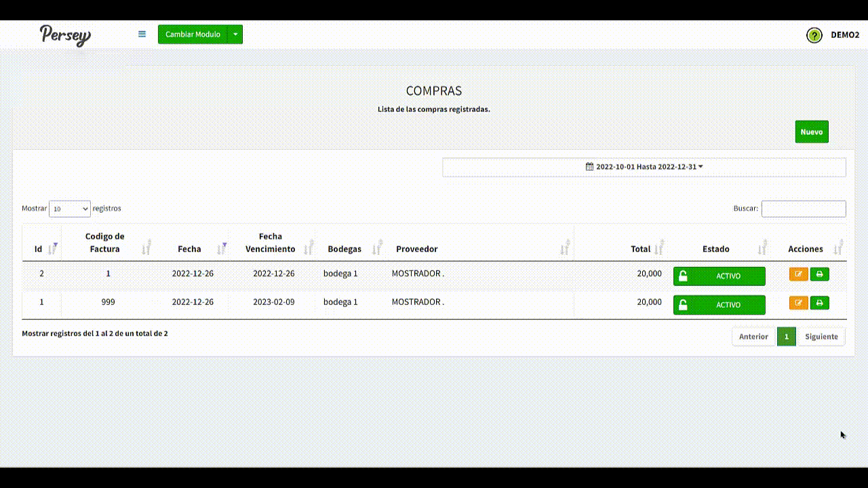Sort by Fecha Vencimiento column
This screenshot has width=868, height=488.
coord(271,243)
